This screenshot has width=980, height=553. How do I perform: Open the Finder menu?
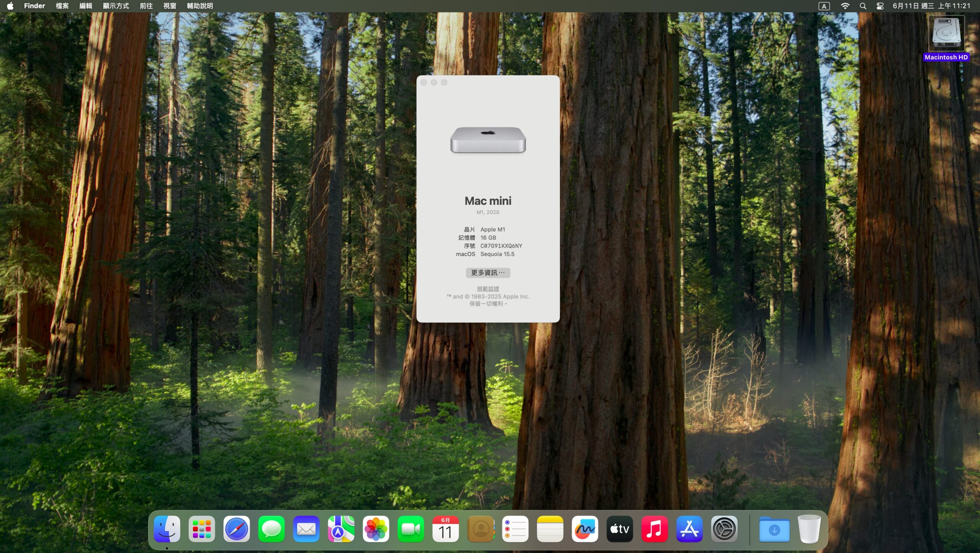pyautogui.click(x=34, y=6)
